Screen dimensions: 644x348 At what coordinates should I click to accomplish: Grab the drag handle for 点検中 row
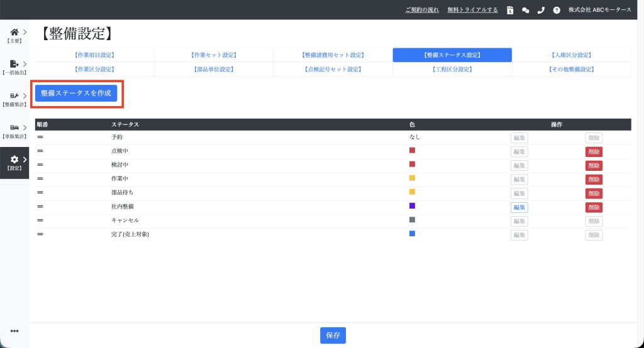(x=40, y=151)
